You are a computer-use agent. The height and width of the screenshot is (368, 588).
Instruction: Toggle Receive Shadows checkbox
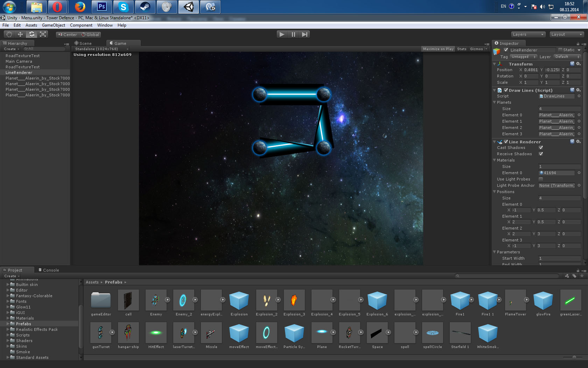coord(541,154)
